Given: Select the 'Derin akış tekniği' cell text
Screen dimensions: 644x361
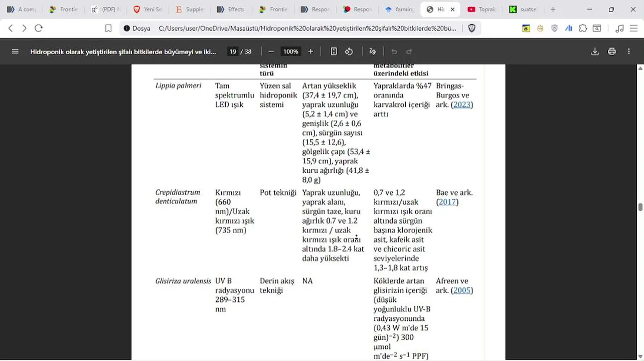Looking at the screenshot, I should pos(277,286).
